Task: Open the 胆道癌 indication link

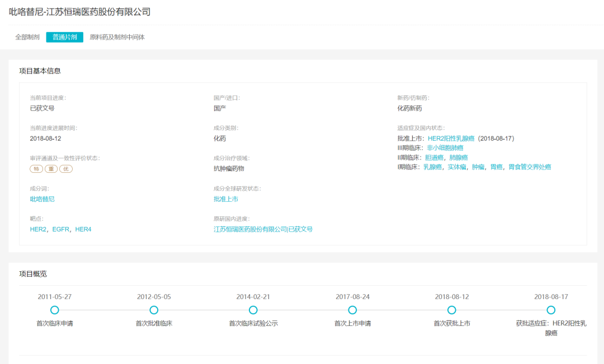Action: [434, 158]
